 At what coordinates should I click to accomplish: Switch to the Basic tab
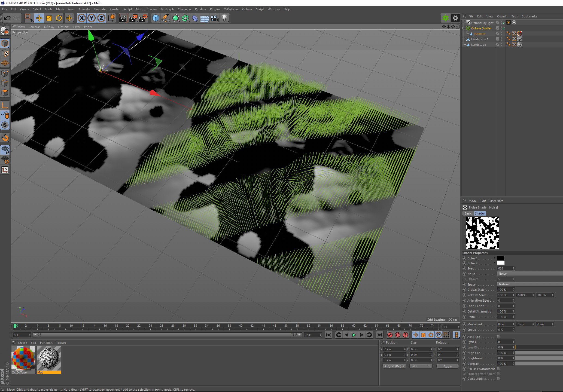tap(468, 213)
